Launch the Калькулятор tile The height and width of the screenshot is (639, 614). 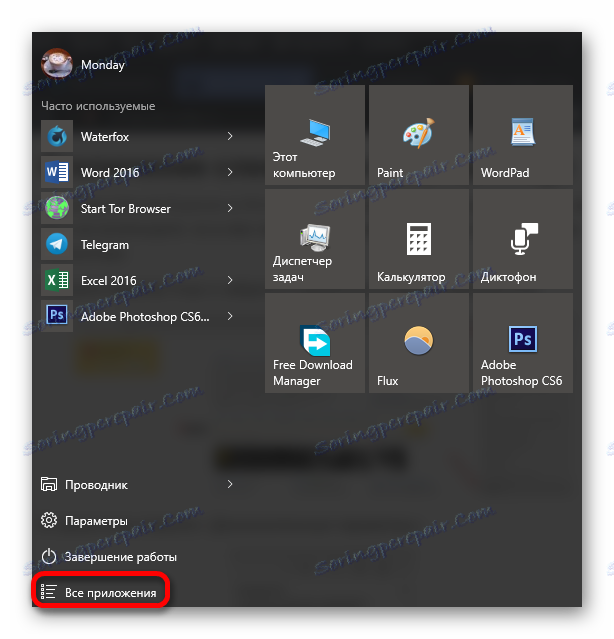(419, 239)
